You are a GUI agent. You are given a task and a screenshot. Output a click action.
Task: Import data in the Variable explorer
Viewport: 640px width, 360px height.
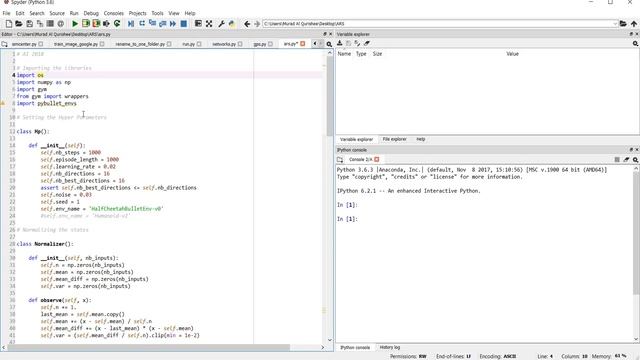(340, 43)
